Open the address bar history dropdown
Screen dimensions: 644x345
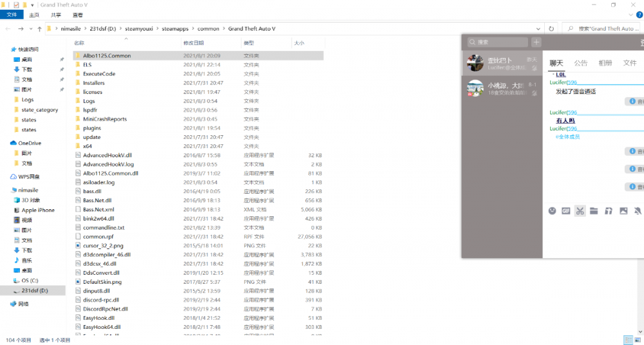[538, 29]
